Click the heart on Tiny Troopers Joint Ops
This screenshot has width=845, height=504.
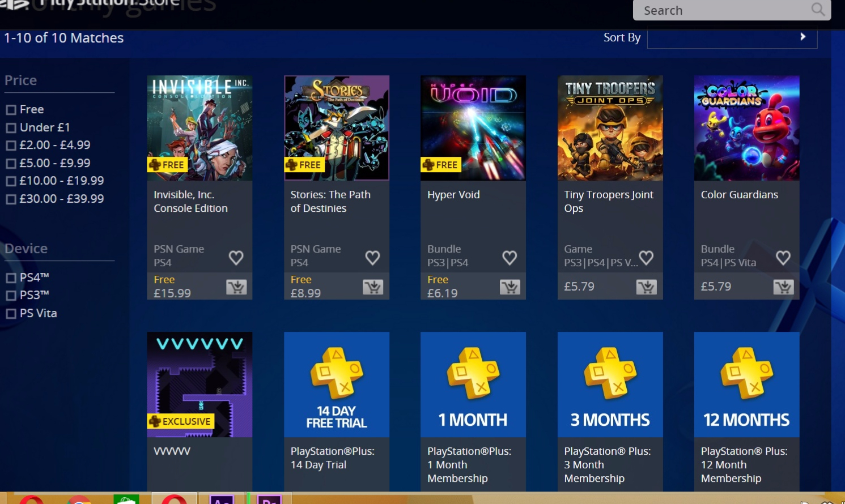pyautogui.click(x=647, y=258)
